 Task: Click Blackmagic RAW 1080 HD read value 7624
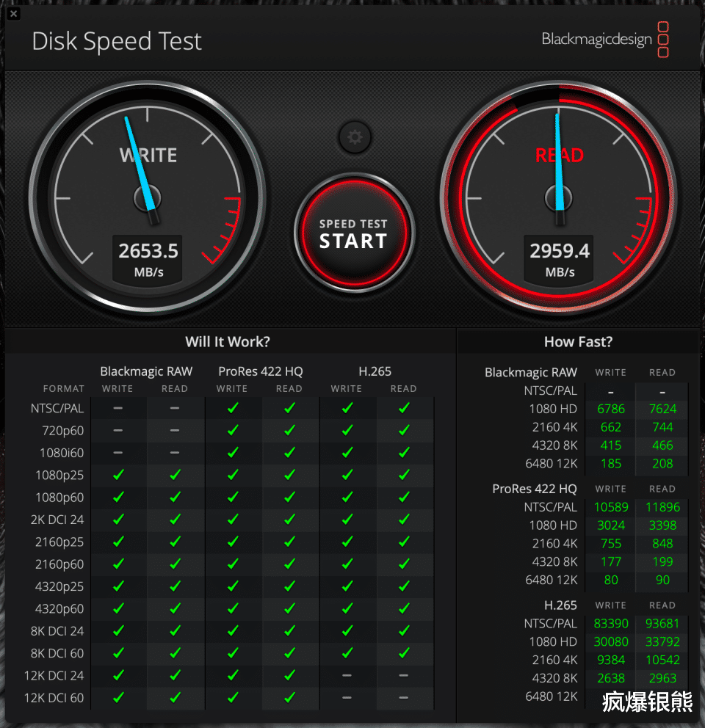pos(662,409)
